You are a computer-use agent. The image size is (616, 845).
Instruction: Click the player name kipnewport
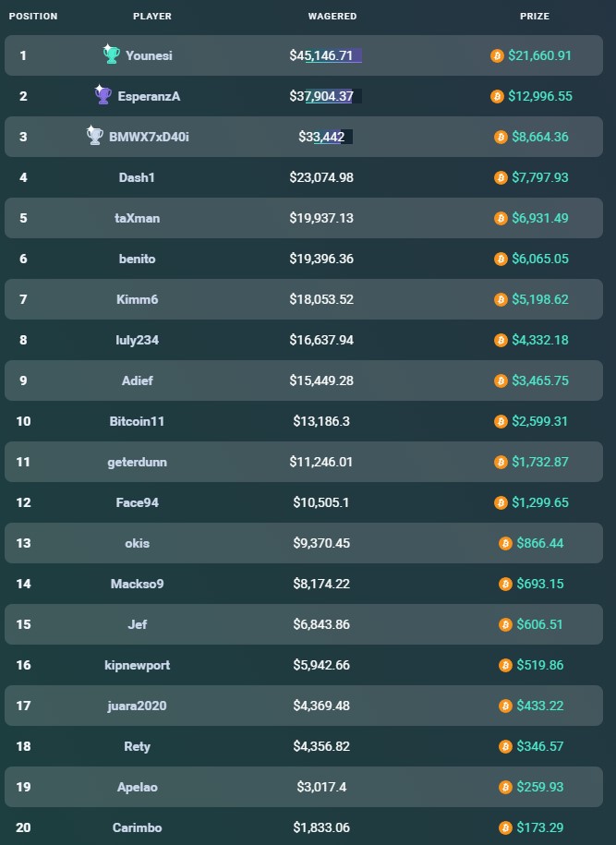[137, 665]
